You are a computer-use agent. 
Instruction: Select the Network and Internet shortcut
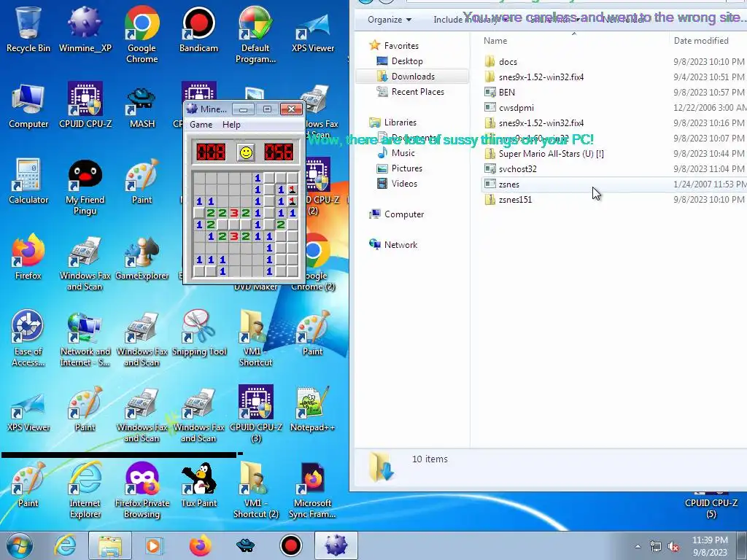point(85,338)
